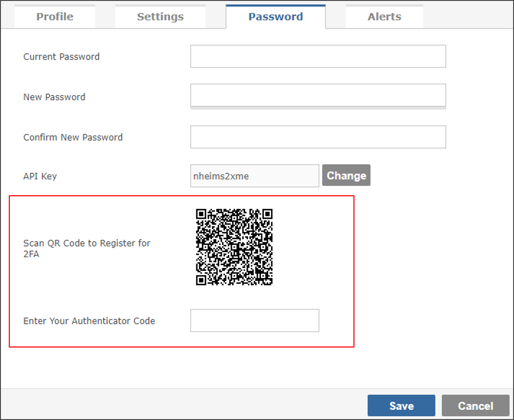The width and height of the screenshot is (514, 420).
Task: Click the Current Password field
Action: (318, 56)
